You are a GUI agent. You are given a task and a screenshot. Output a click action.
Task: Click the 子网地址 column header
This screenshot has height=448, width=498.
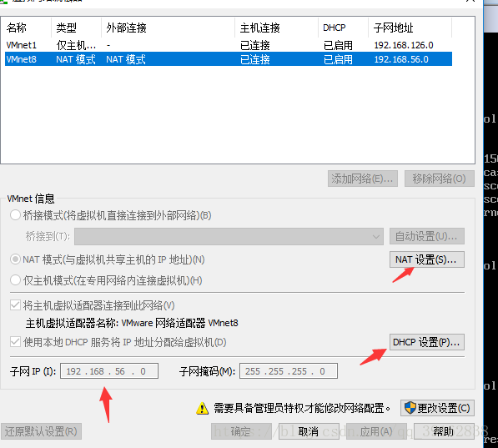coord(410,28)
